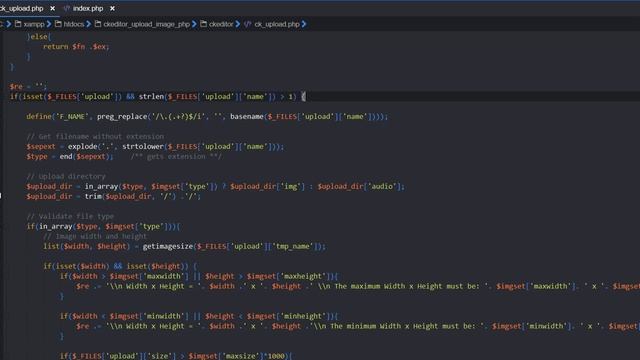Expand the chevron after ckeditor breadcrumb
640x360 pixels.
(x=238, y=24)
